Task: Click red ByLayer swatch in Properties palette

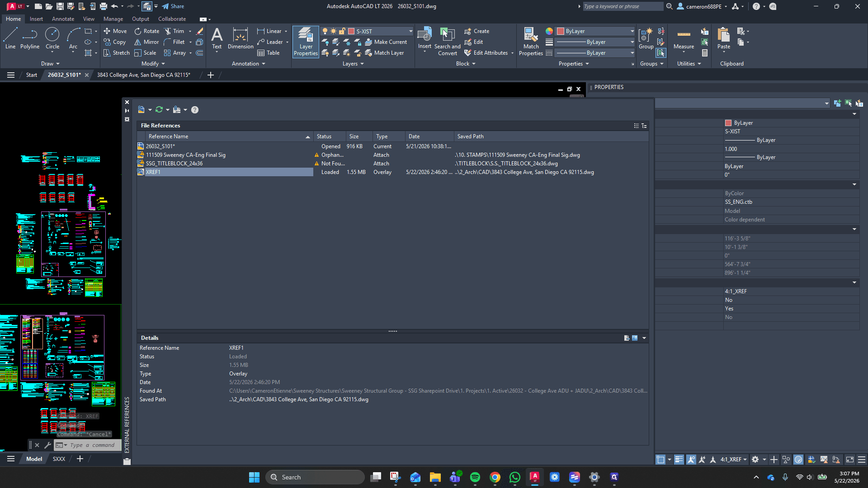Action: click(728, 123)
